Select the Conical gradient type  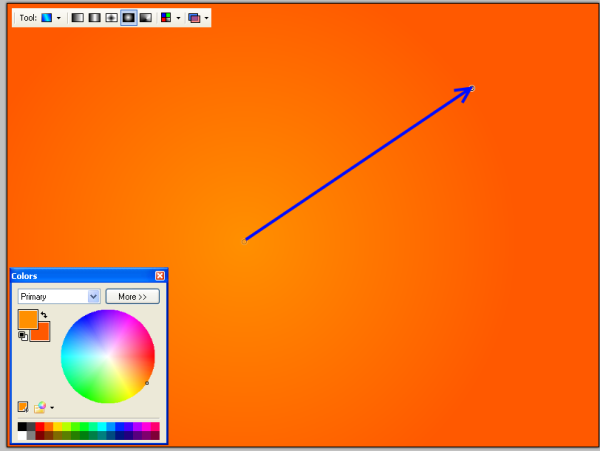click(x=145, y=18)
